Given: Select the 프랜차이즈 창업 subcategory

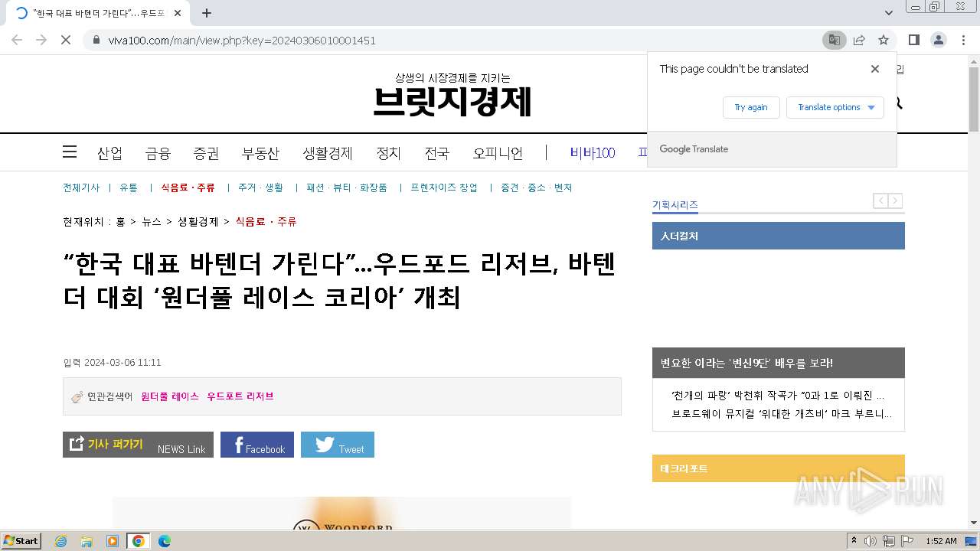Looking at the screenshot, I should coord(443,187).
